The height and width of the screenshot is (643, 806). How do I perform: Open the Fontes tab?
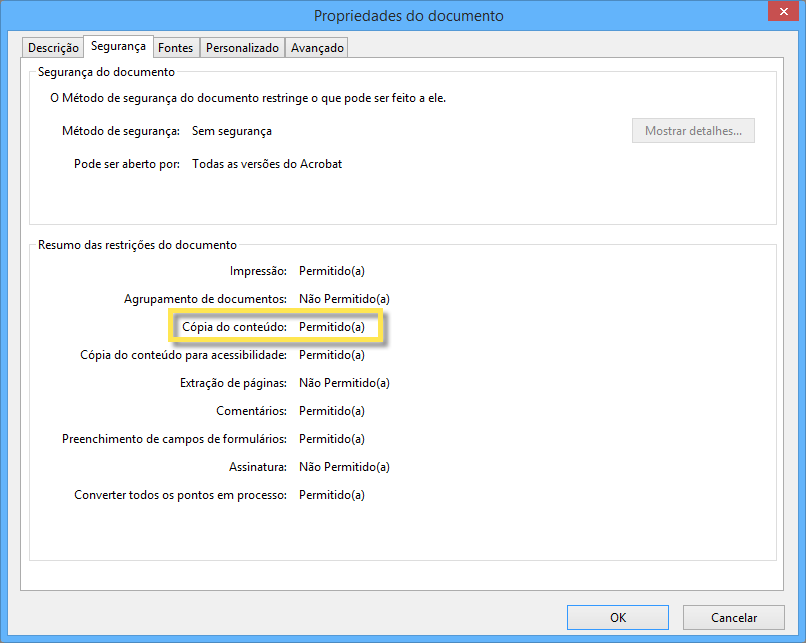coord(176,47)
